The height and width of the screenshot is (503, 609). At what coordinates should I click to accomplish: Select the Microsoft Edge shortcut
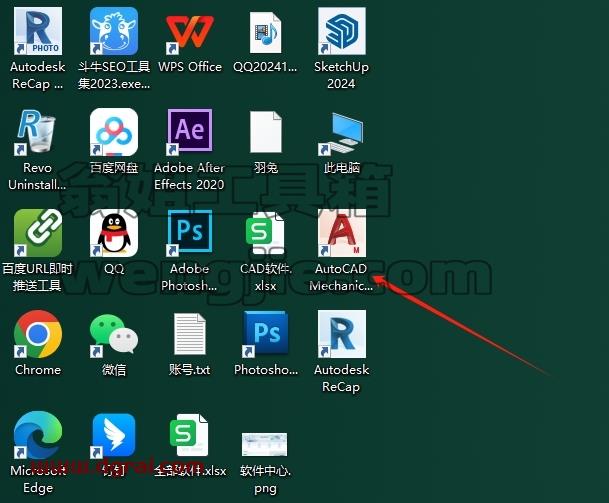38,435
